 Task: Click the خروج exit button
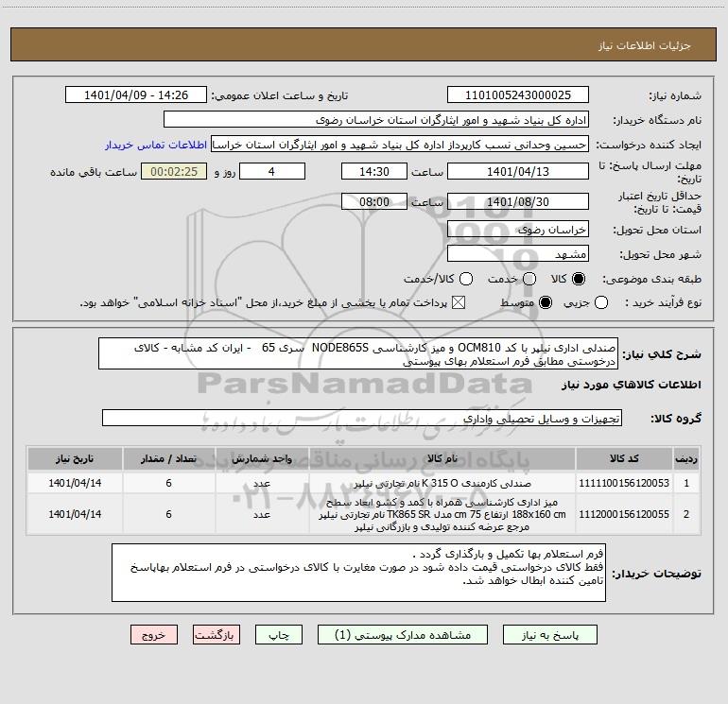point(154,635)
